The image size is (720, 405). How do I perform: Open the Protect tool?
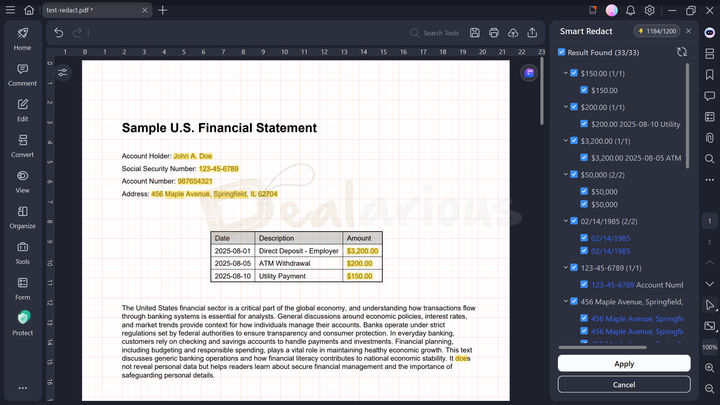[22, 323]
